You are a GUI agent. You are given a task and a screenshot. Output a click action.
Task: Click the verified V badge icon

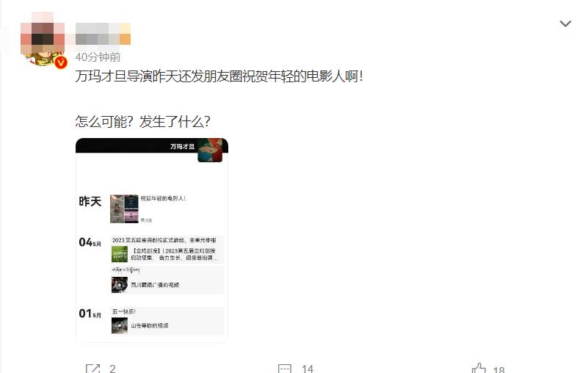pyautogui.click(x=61, y=62)
